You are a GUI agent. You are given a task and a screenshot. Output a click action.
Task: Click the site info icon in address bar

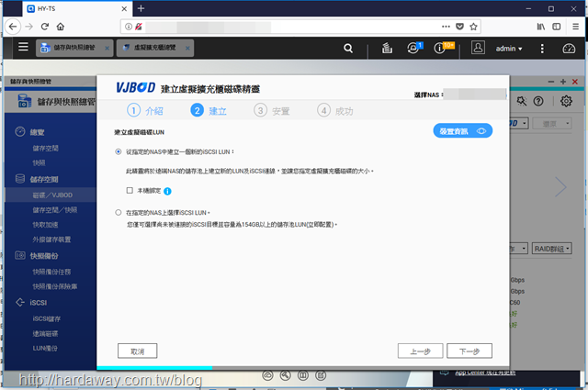[129, 27]
